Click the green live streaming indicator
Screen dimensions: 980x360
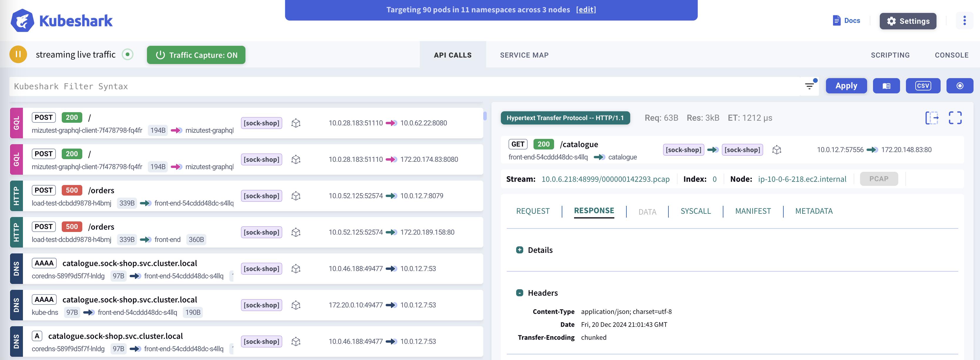128,54
